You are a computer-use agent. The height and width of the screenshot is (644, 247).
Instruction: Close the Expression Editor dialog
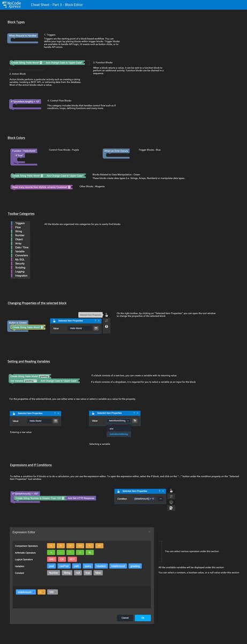pyautogui.click(x=149, y=532)
